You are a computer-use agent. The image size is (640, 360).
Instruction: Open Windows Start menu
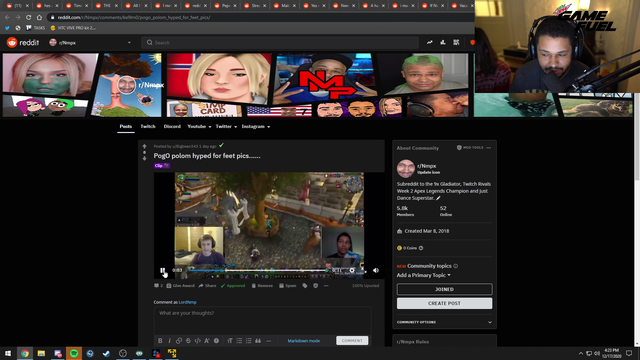click(8, 353)
